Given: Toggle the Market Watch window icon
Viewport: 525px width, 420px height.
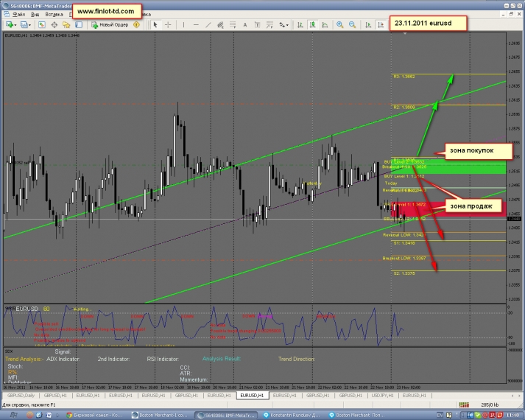Looking at the screenshot, I should (x=41, y=24).
